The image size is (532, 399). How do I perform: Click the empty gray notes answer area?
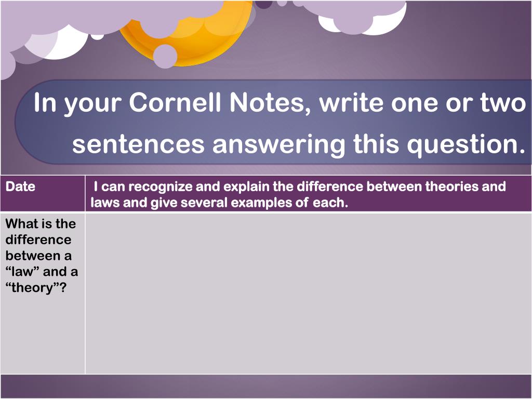(308, 294)
